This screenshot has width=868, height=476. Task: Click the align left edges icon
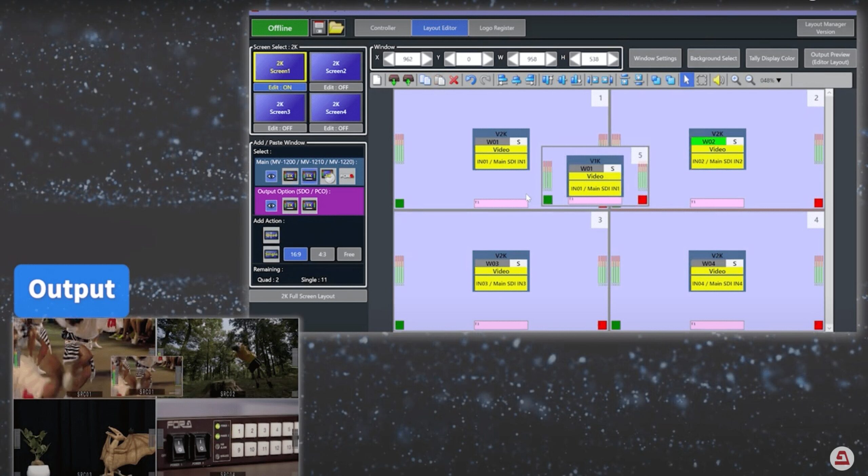click(502, 80)
